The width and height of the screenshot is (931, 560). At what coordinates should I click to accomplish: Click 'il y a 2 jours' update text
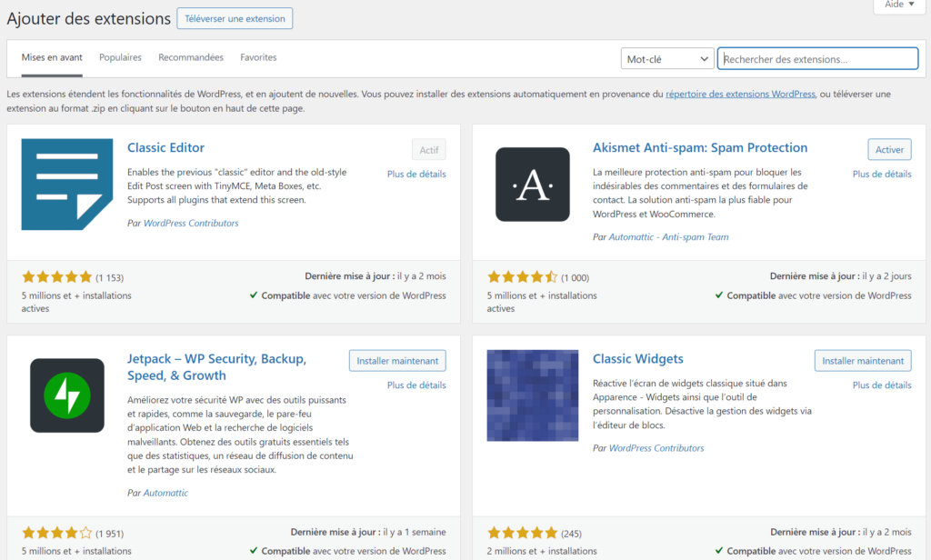pyautogui.click(x=886, y=276)
